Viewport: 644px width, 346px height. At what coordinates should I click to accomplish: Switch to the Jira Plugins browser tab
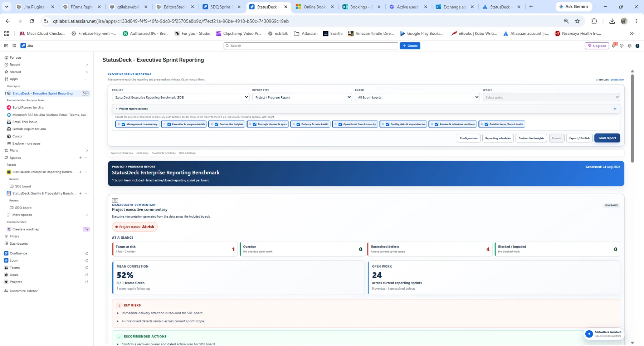35,7
